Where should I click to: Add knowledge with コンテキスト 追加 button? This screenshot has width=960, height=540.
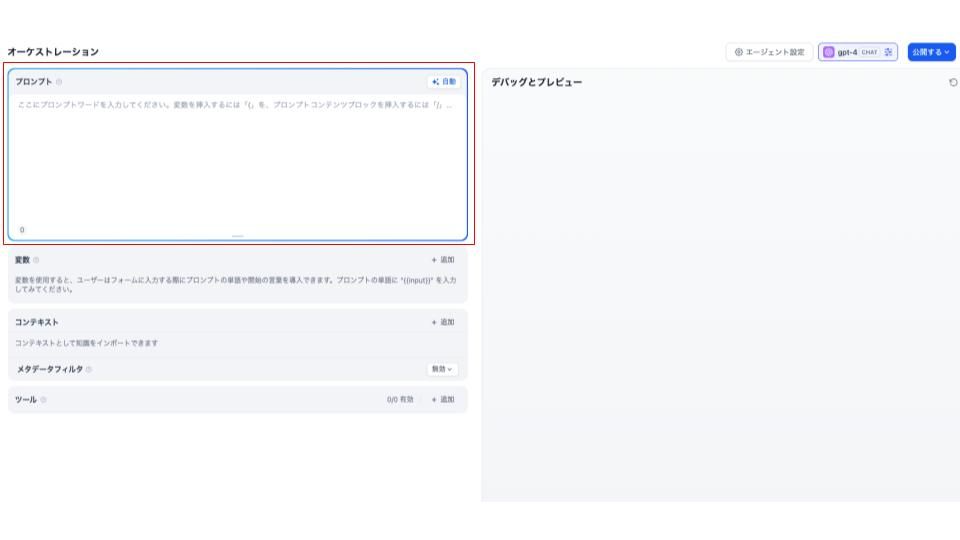point(442,322)
